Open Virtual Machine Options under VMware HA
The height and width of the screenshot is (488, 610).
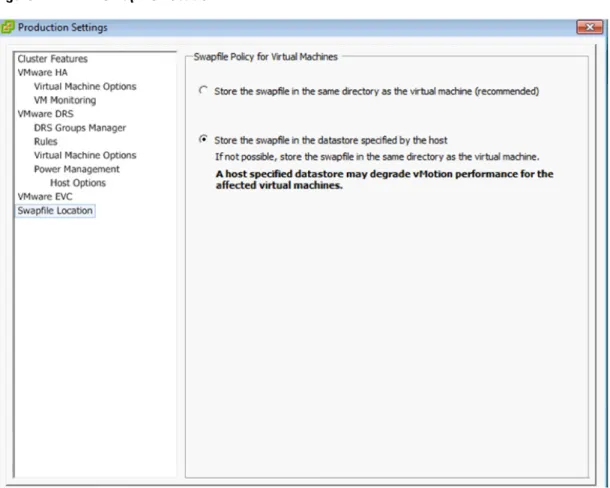(85, 86)
